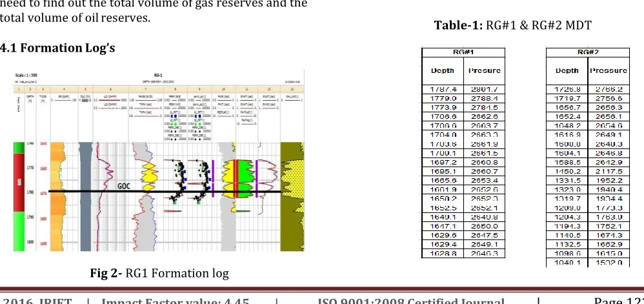The image size is (644, 304).
Task: Click the 'Scale: 1 : 500' text in log
Action: point(25,75)
